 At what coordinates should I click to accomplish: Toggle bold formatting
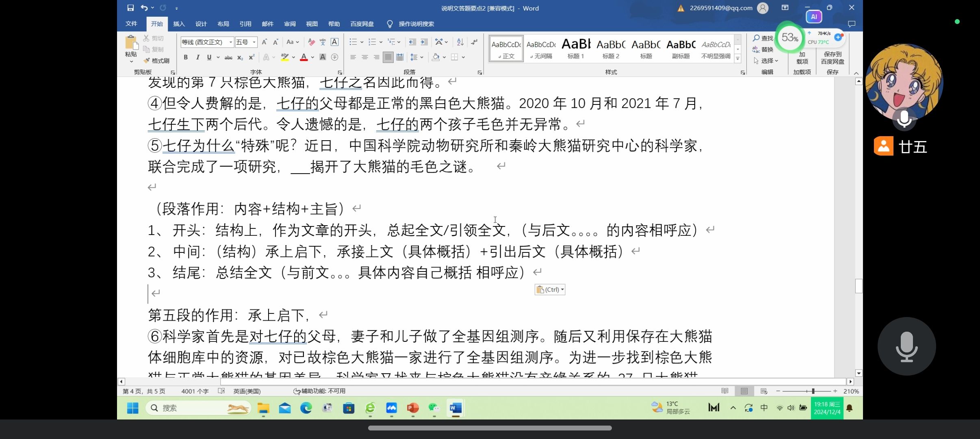(x=186, y=57)
